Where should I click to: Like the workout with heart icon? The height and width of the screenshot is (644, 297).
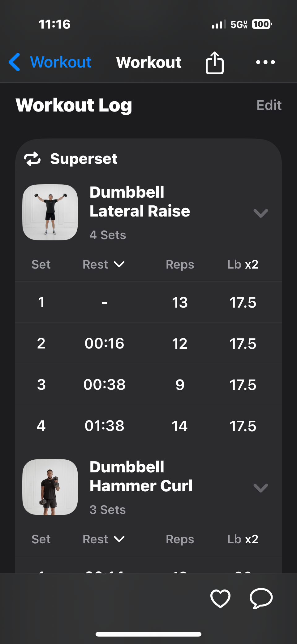pyautogui.click(x=220, y=598)
